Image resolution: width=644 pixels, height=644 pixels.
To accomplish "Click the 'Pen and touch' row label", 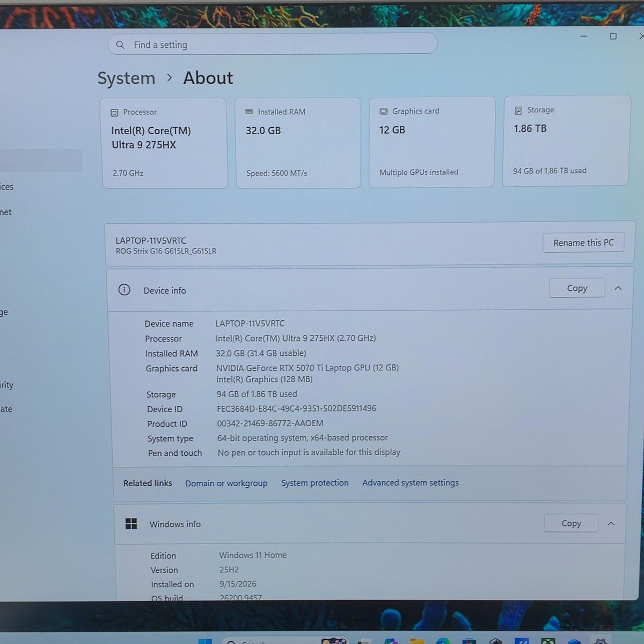I will [x=175, y=453].
